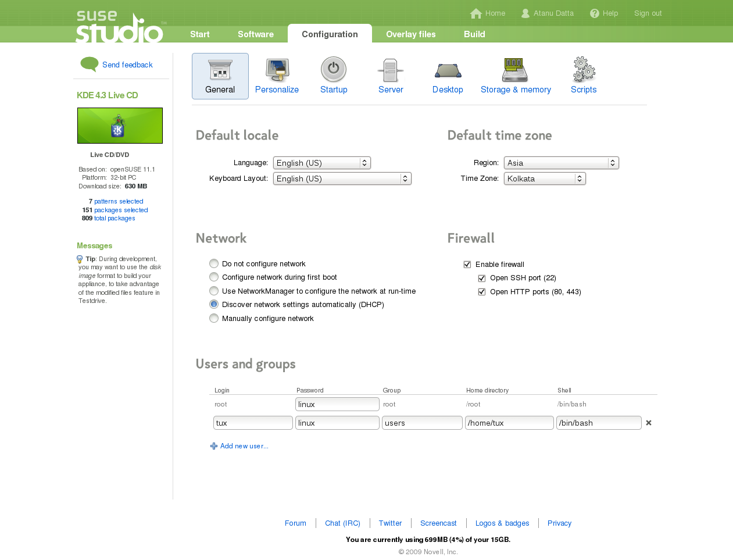Click the users group field
The height and width of the screenshot is (560, 733).
pos(422,423)
